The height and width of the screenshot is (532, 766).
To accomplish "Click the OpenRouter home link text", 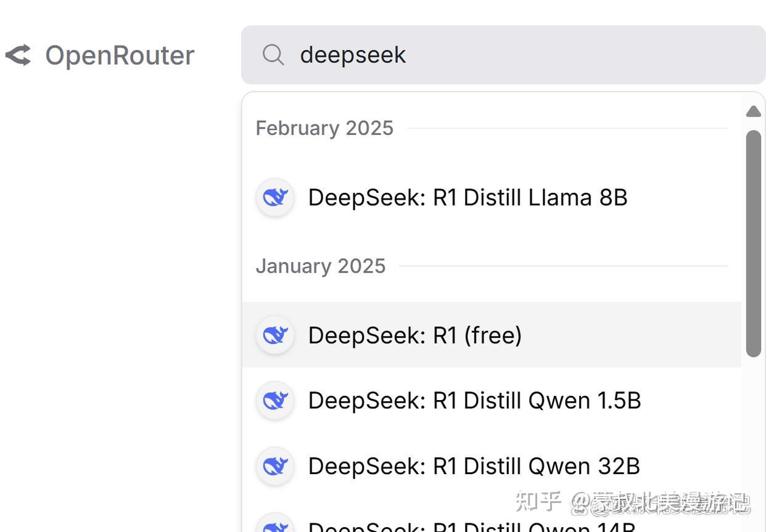I will (119, 55).
